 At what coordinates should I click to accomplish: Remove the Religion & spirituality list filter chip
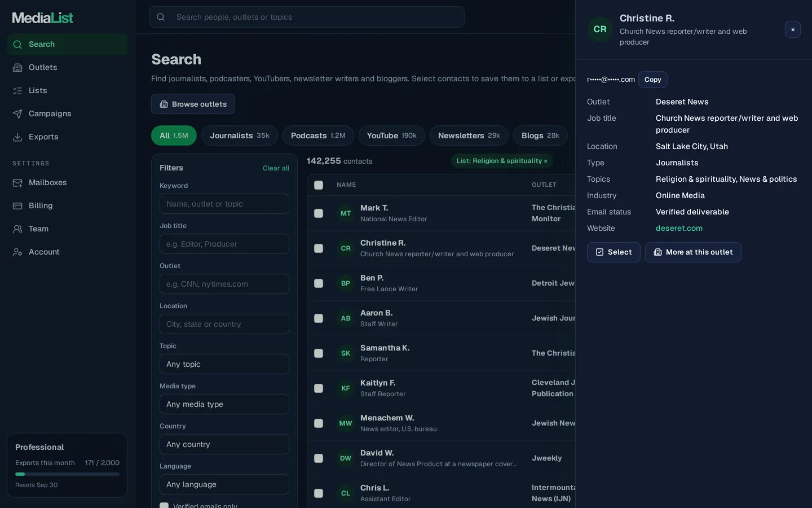[545, 161]
